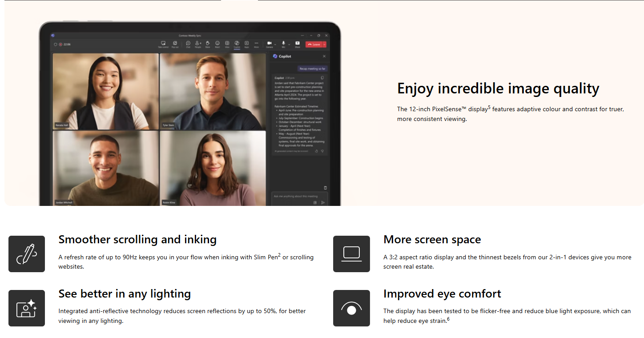
Task: Open Chat in the Teams meeting toolbar
Action: pos(188,44)
